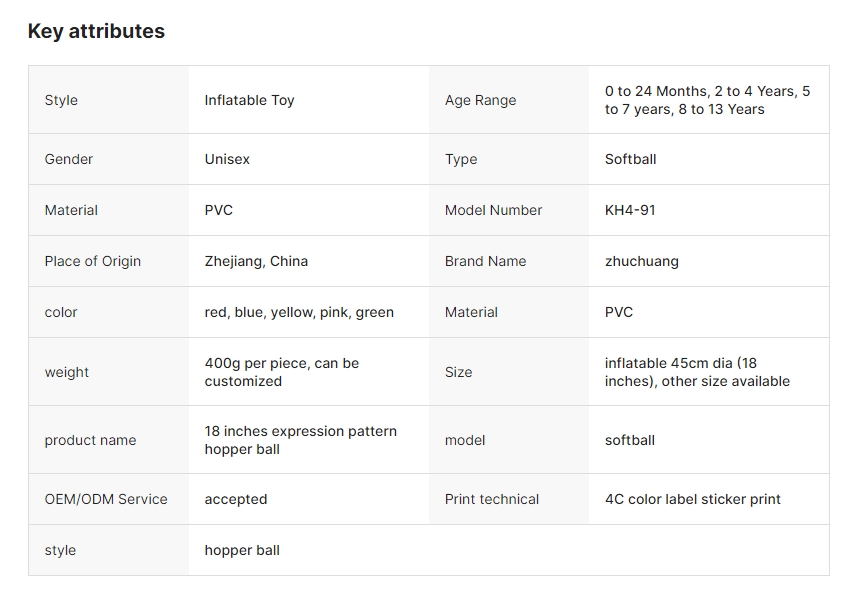Select the KH4-91 model number
The width and height of the screenshot is (853, 591).
click(630, 210)
